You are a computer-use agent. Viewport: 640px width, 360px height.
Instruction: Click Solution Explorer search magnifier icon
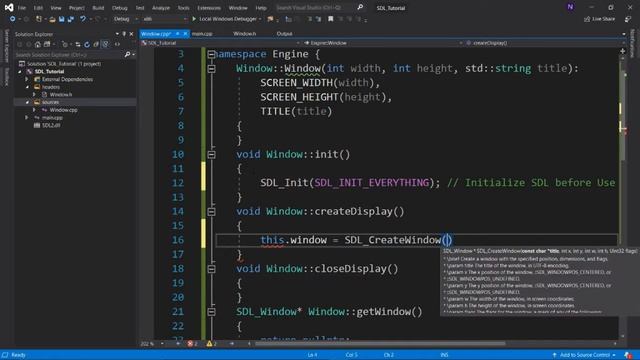[x=127, y=54]
